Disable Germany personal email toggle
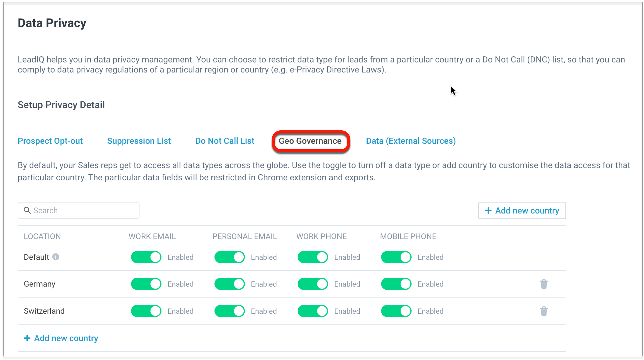The width and height of the screenshot is (644, 360). pyautogui.click(x=229, y=284)
